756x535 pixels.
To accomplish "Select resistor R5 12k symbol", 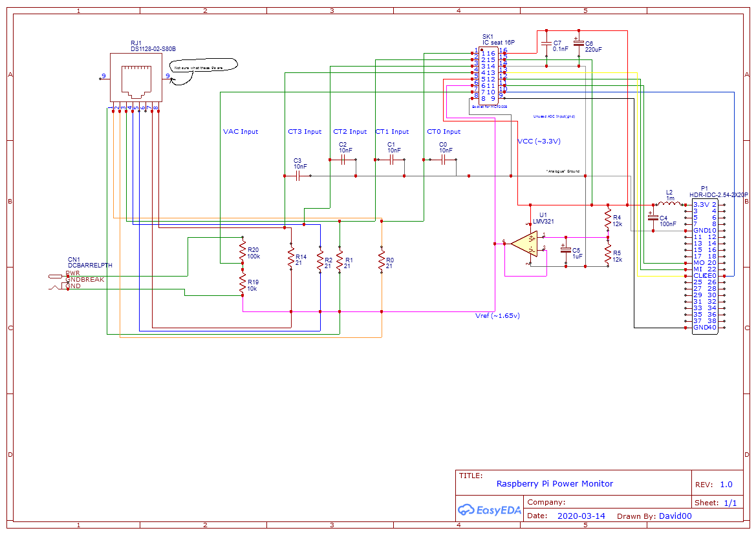I will click(608, 253).
